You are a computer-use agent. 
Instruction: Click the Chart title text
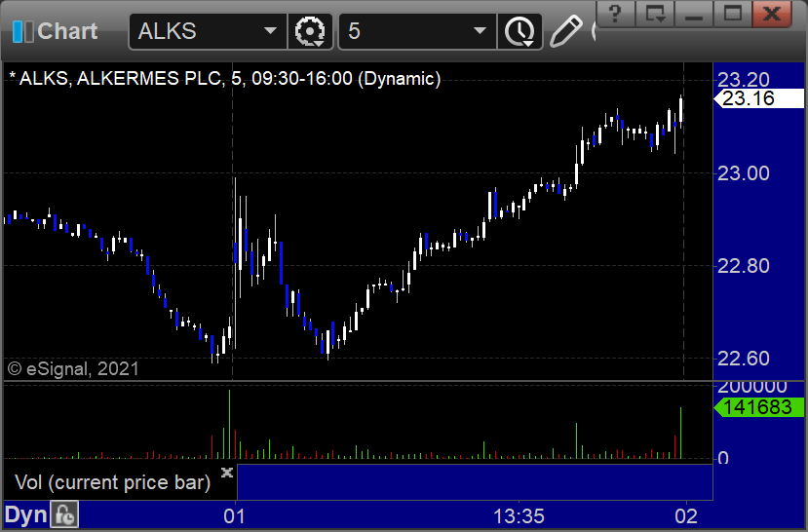(x=67, y=31)
